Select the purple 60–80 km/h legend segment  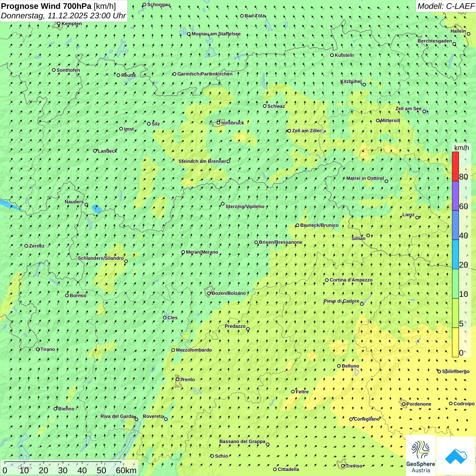pyautogui.click(x=455, y=196)
